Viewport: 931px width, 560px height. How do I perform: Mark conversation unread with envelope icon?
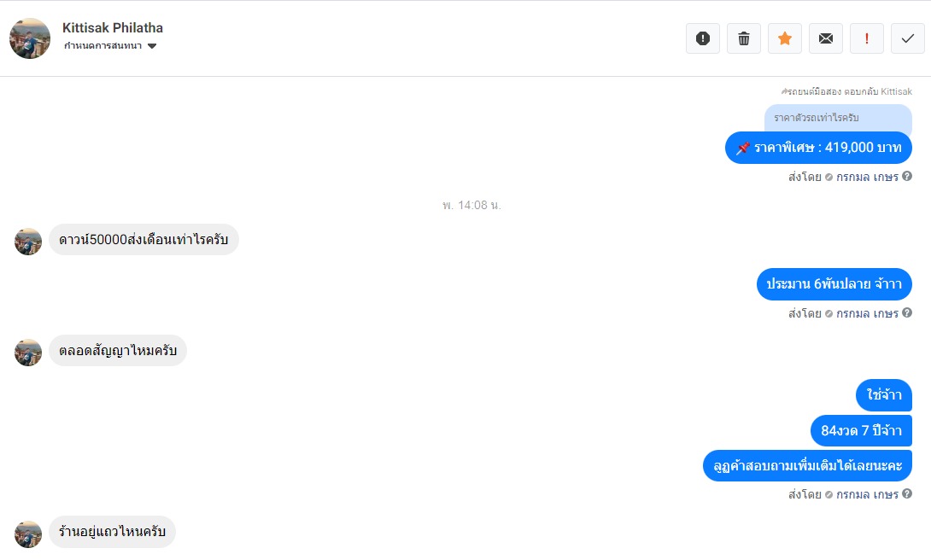(x=825, y=38)
